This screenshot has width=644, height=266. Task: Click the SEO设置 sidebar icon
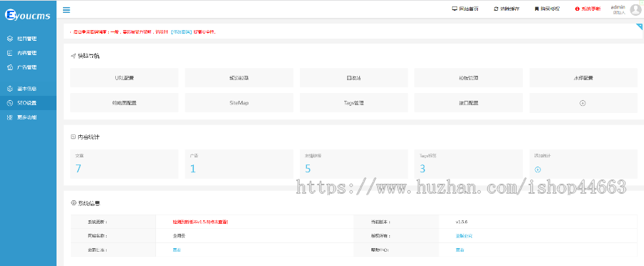tap(10, 103)
